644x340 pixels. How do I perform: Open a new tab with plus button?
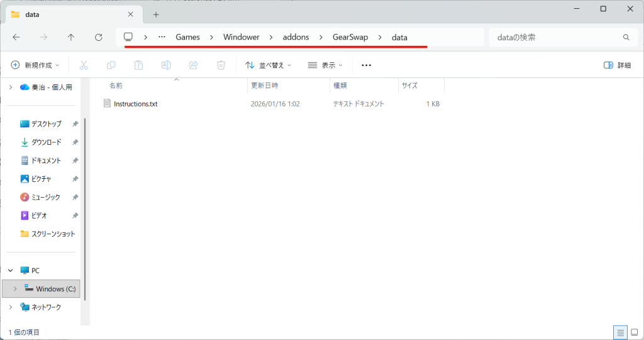(x=156, y=14)
